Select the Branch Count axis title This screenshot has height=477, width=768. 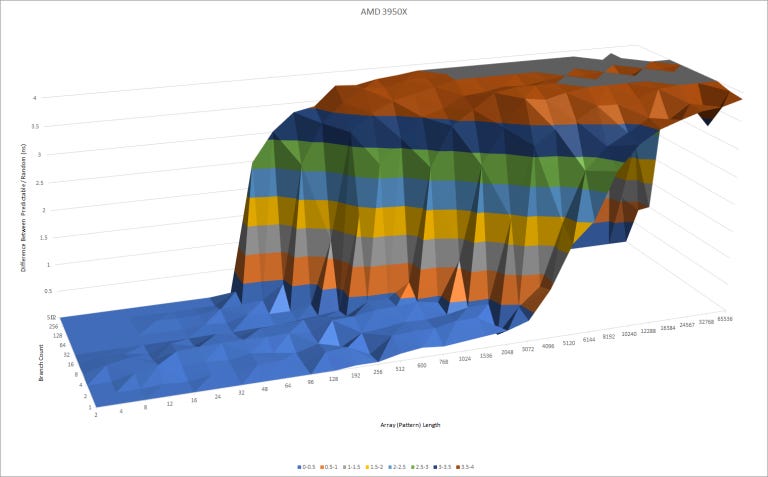[41, 363]
